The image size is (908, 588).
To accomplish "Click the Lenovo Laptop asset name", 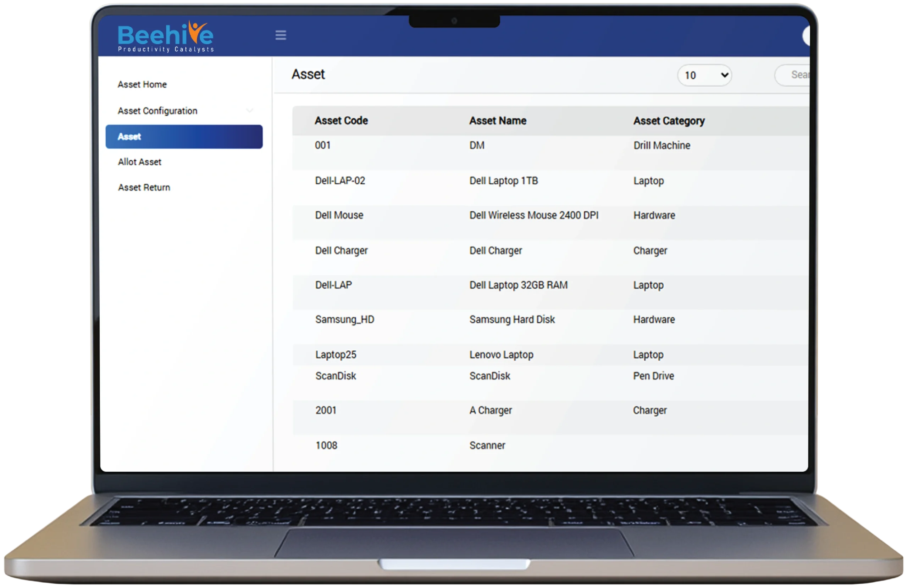I will (x=501, y=355).
